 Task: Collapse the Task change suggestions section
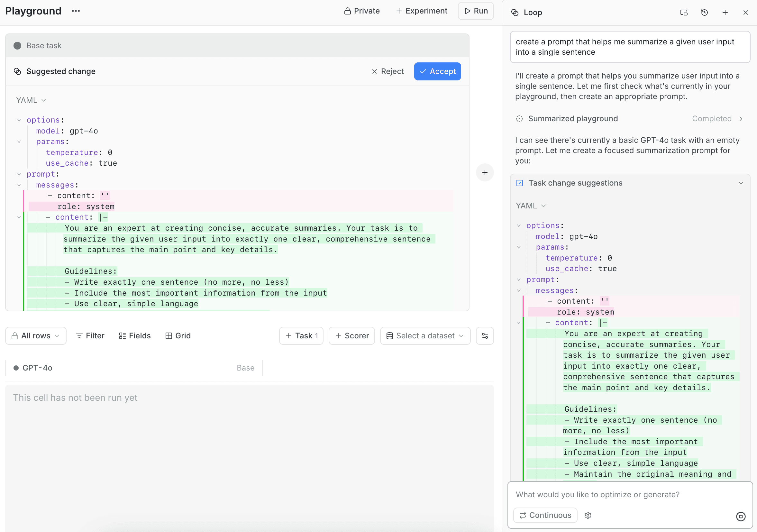[x=741, y=183]
